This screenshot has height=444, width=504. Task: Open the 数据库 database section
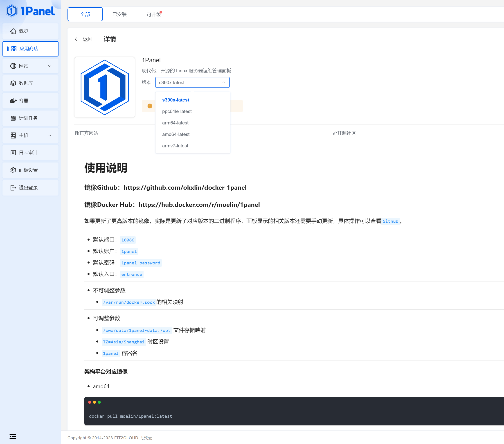26,83
